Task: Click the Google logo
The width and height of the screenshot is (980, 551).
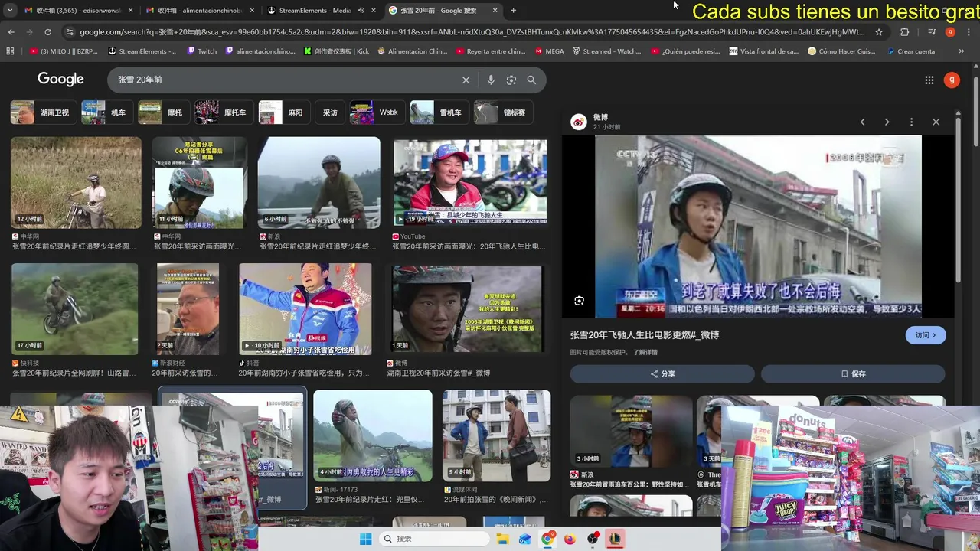Action: tap(60, 80)
